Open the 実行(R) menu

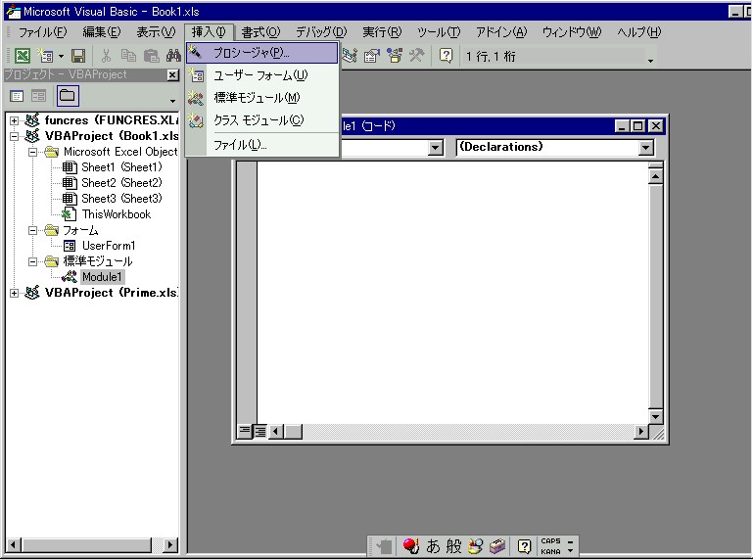coord(382,32)
